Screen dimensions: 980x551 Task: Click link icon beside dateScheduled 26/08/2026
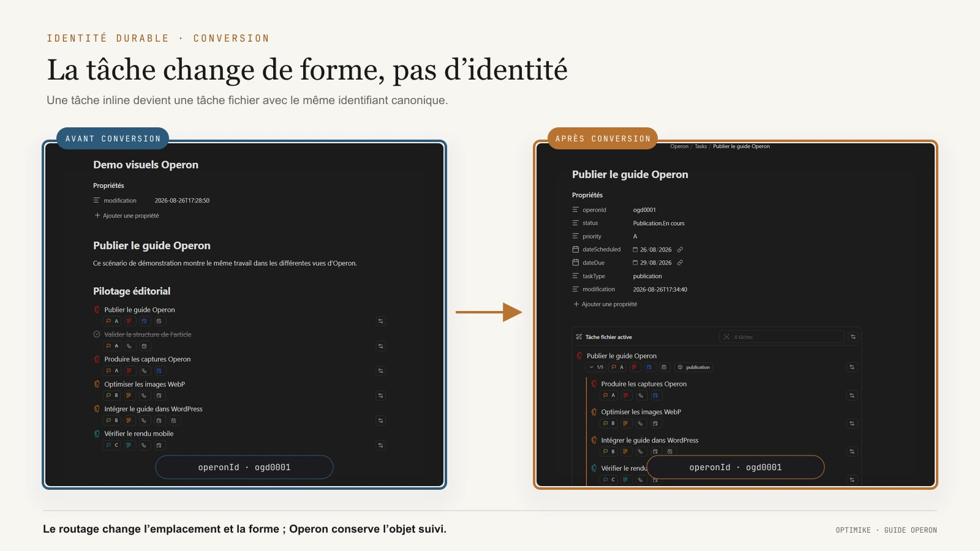click(x=680, y=250)
